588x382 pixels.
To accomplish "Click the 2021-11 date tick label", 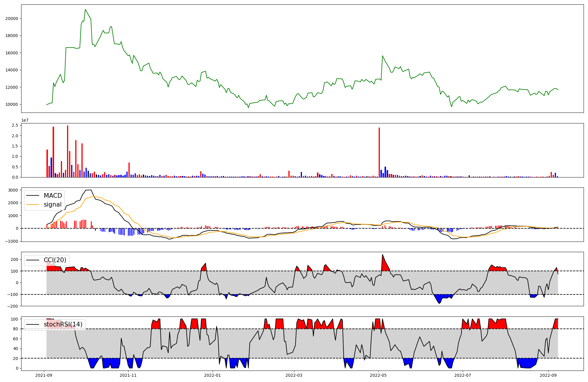I will pyautogui.click(x=128, y=375).
